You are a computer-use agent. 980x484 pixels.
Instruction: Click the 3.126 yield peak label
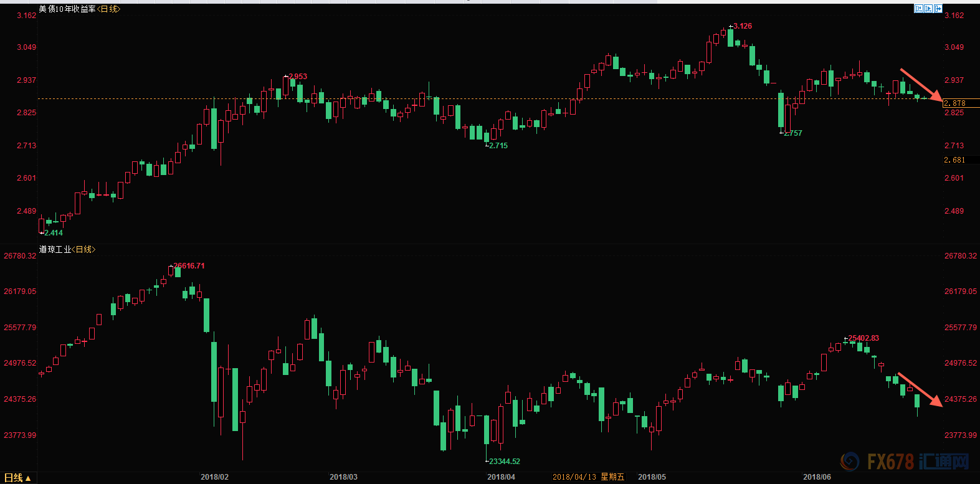click(x=743, y=26)
